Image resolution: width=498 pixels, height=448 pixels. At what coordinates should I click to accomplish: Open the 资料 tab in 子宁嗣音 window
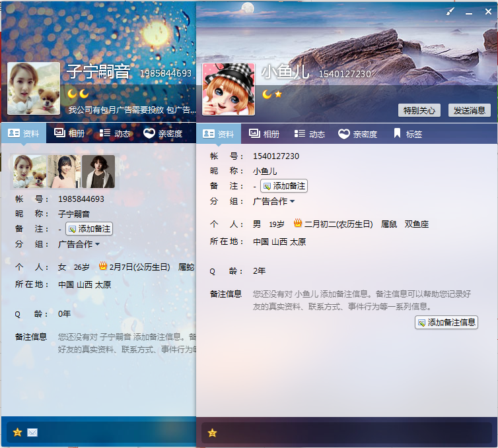pyautogui.click(x=24, y=133)
